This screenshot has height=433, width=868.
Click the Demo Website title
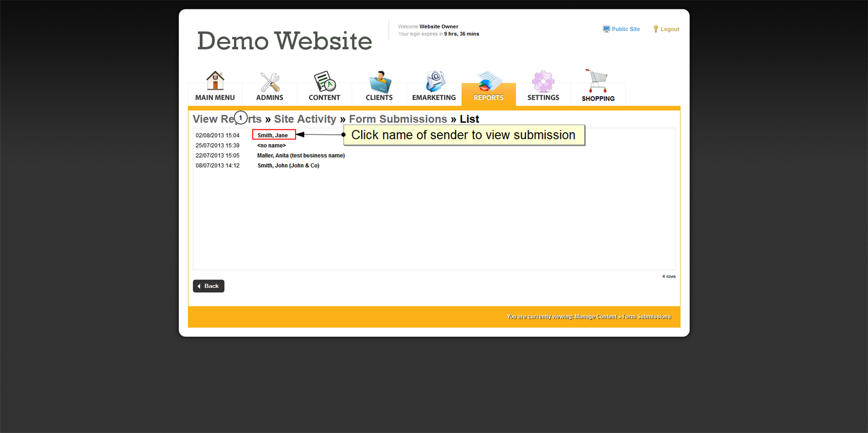tap(284, 41)
